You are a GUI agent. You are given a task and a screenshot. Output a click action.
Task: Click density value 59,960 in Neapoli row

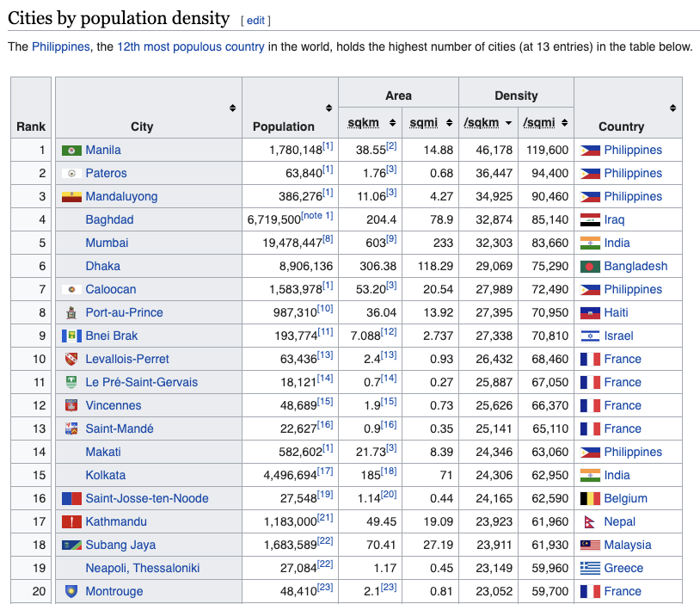pyautogui.click(x=550, y=568)
